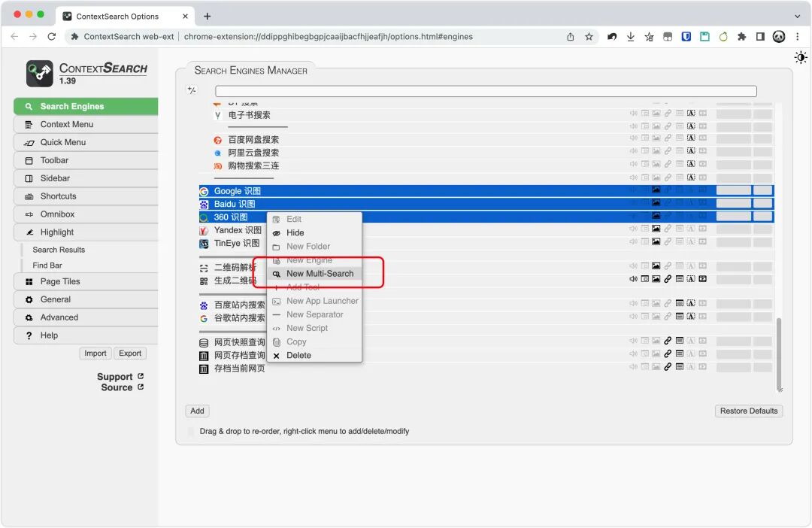Toggle video context for 生成二维码
Screen dimensions: 812x528
click(703, 279)
